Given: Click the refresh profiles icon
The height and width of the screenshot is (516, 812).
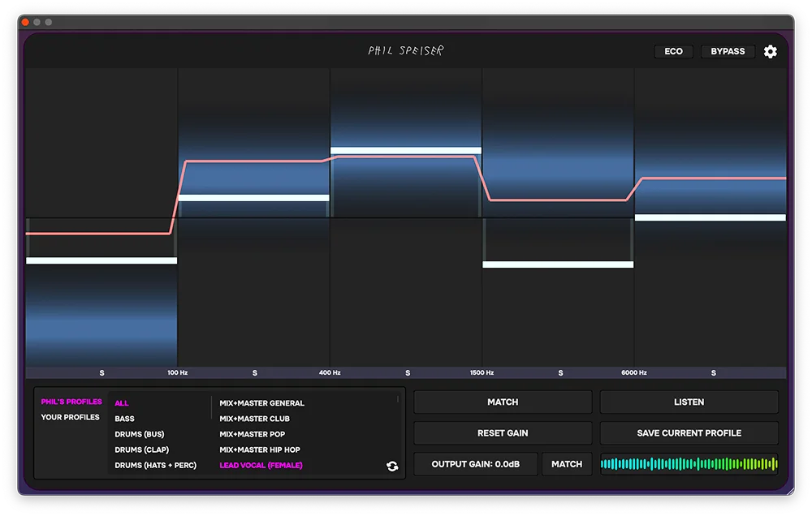Looking at the screenshot, I should pos(392,465).
